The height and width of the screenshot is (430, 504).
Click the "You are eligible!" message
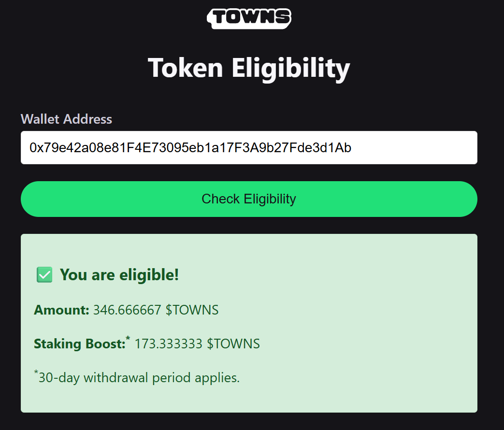pyautogui.click(x=119, y=275)
